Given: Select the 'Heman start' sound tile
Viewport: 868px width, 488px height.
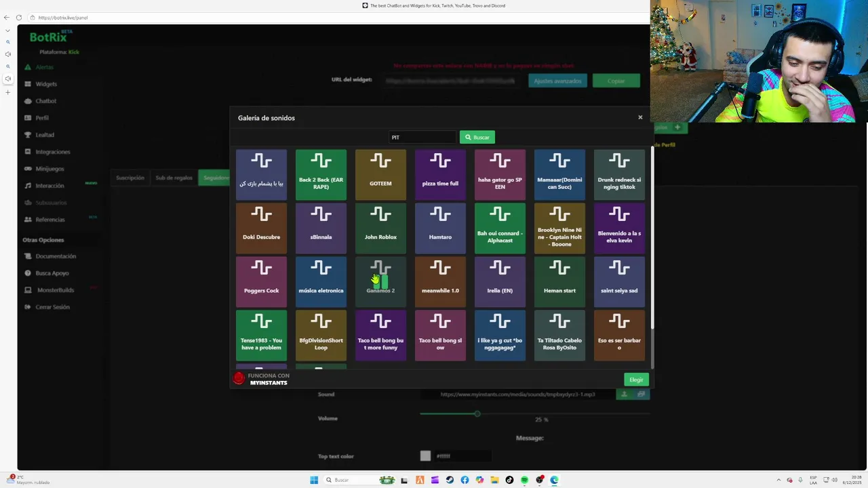Looking at the screenshot, I should 559,281.
